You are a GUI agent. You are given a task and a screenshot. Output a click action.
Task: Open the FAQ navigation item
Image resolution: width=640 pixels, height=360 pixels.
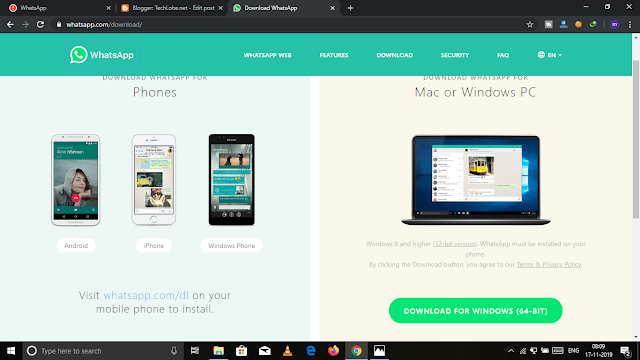pyautogui.click(x=503, y=55)
